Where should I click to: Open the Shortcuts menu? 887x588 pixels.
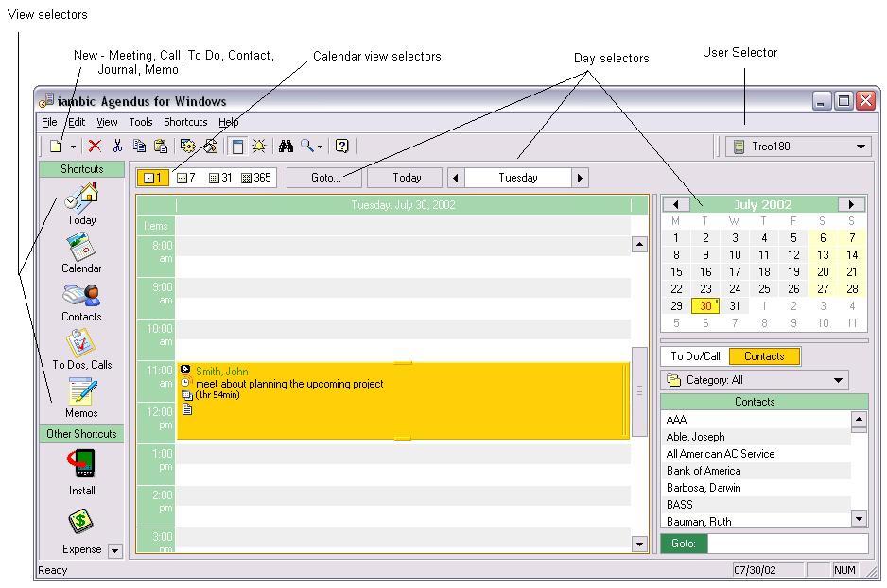tap(185, 122)
